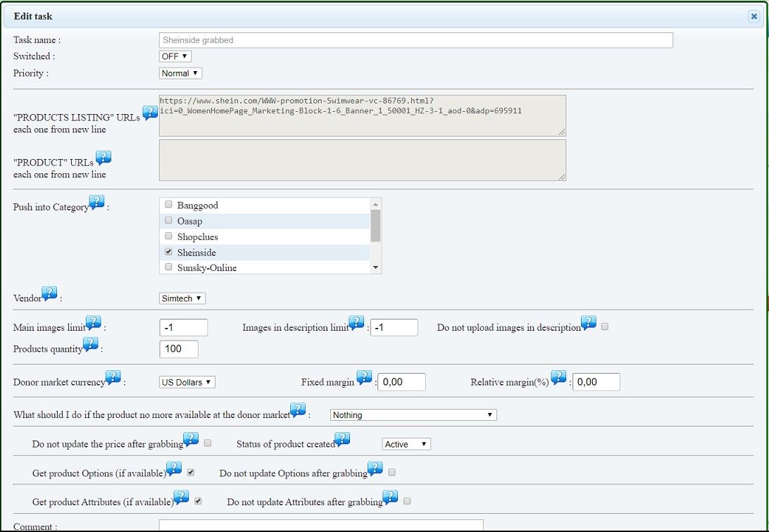The width and height of the screenshot is (769, 532).
Task: Click the Relative margin(%) value field
Action: click(596, 382)
